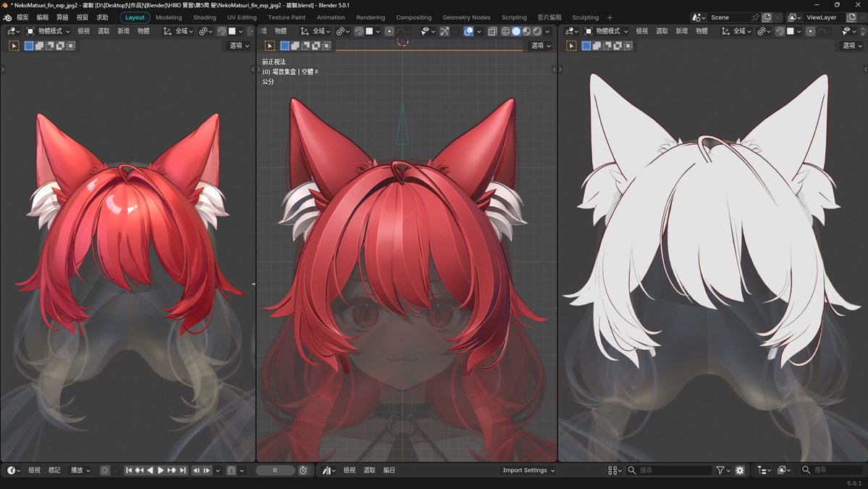Switch to the Shading workspace tab
Image resolution: width=868 pixels, height=489 pixels.
[205, 17]
